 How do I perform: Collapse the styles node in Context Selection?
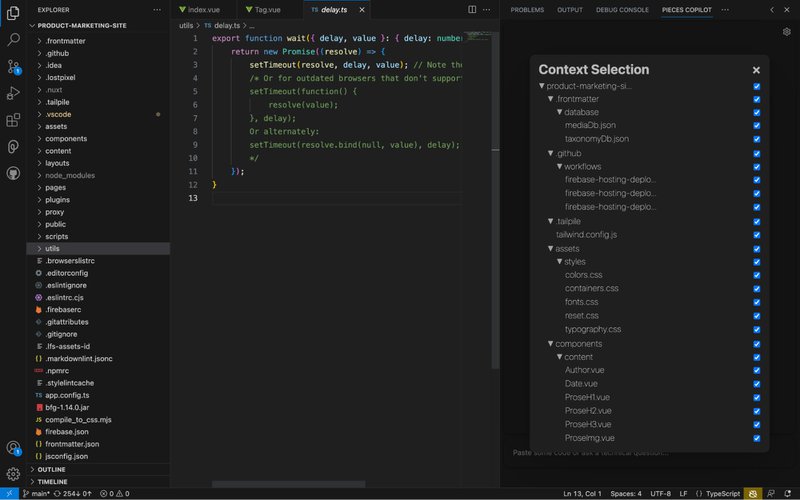point(560,261)
